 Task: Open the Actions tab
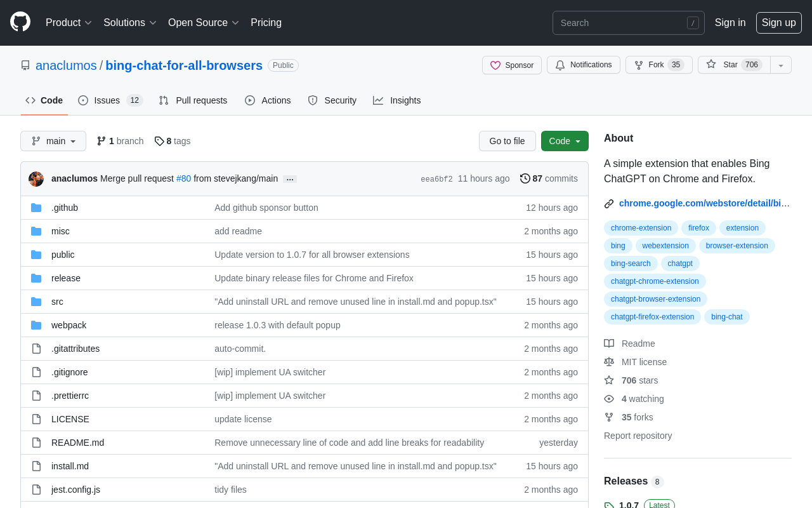(x=268, y=100)
